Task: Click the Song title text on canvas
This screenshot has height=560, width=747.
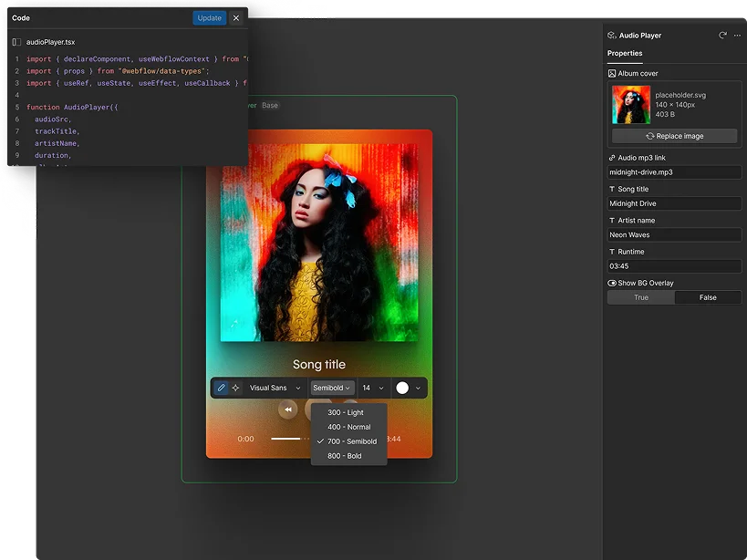Action: [319, 364]
